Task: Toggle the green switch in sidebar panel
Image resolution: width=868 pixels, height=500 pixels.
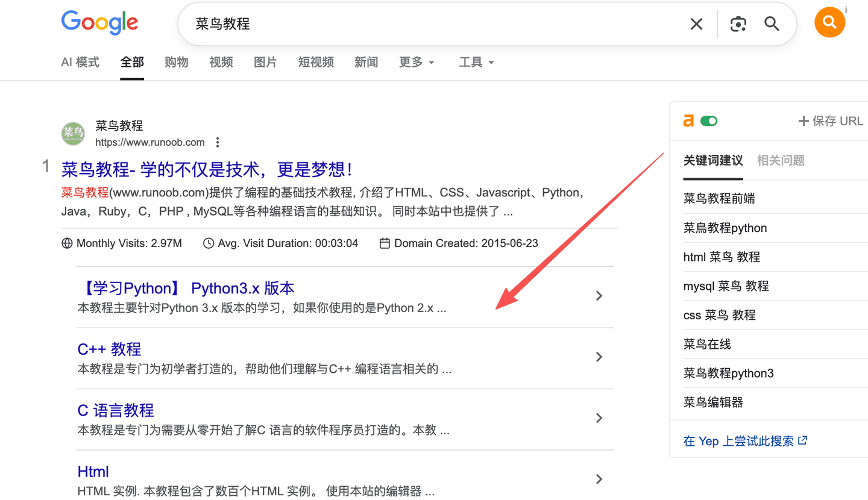Action: [x=709, y=121]
